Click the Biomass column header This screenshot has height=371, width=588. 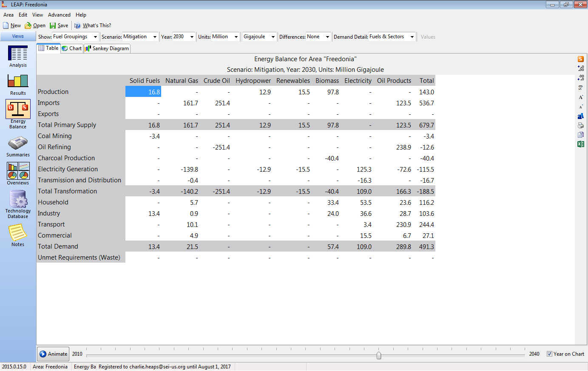(327, 81)
